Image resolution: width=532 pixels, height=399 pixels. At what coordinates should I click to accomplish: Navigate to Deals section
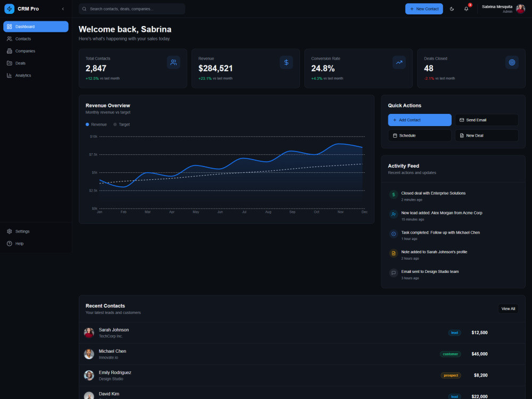click(36, 63)
